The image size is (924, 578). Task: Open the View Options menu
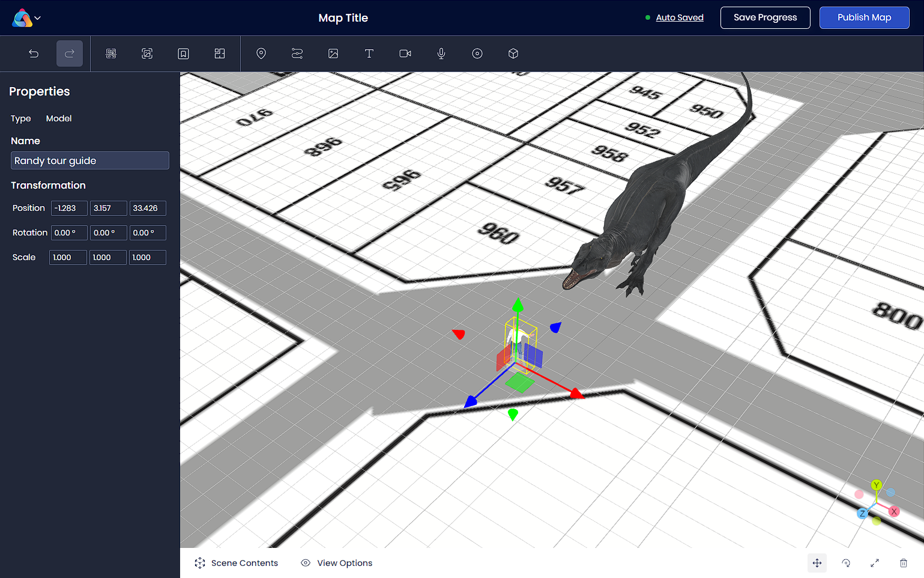tap(337, 563)
